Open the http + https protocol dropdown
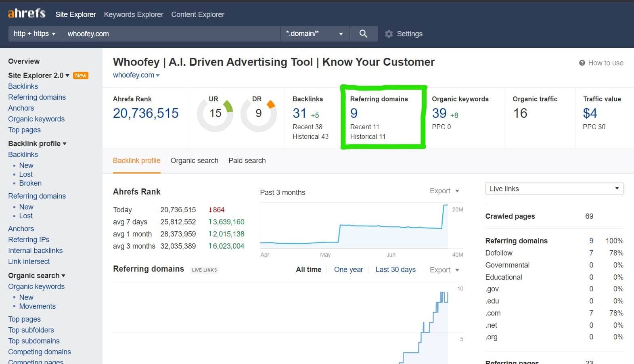This screenshot has height=364, width=634. [x=35, y=34]
